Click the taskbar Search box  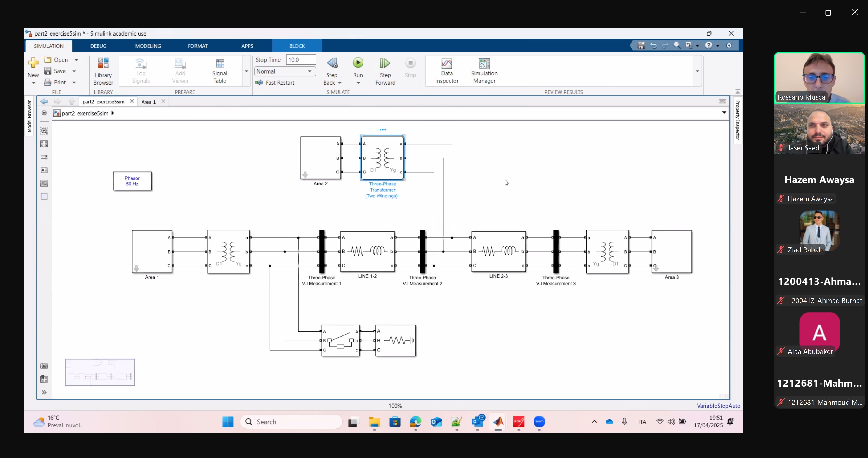pos(291,422)
